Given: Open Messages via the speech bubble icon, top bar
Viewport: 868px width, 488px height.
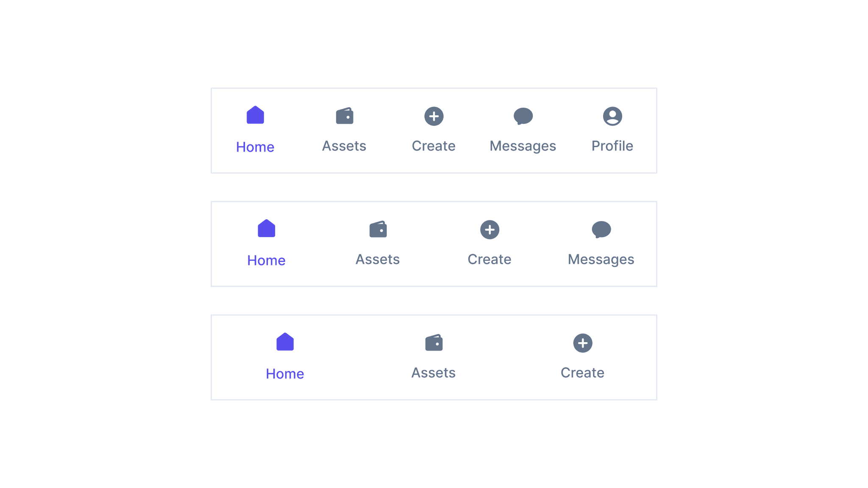Looking at the screenshot, I should 523,115.
